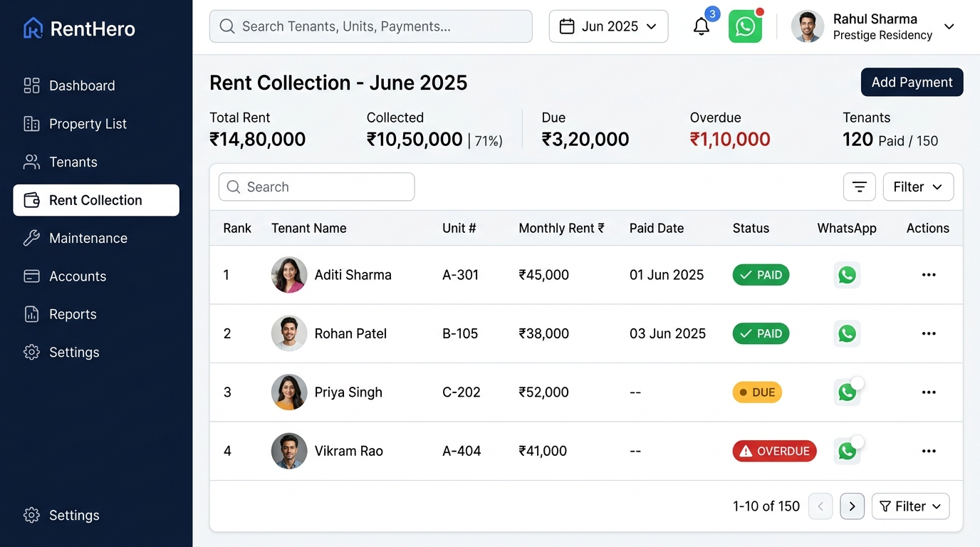Open the Maintenance page
980x547 pixels.
(96, 238)
